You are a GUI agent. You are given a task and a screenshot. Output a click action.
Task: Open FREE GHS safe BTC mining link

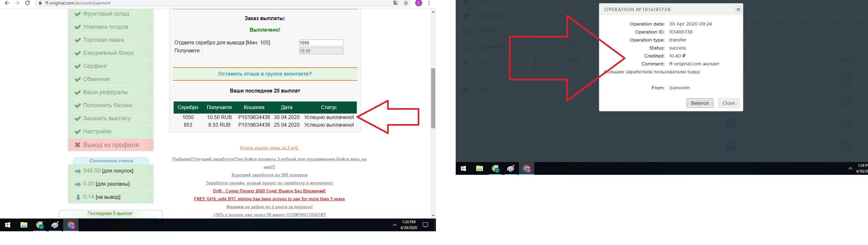[x=269, y=199]
